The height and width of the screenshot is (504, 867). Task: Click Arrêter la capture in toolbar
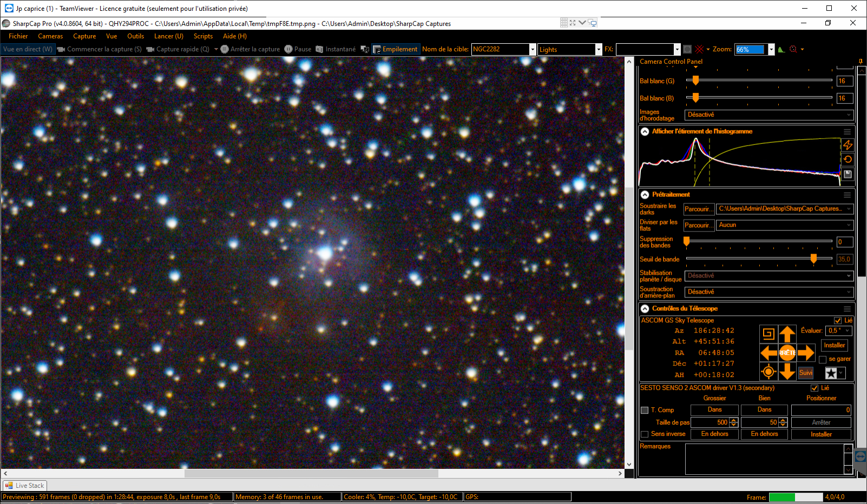point(250,49)
